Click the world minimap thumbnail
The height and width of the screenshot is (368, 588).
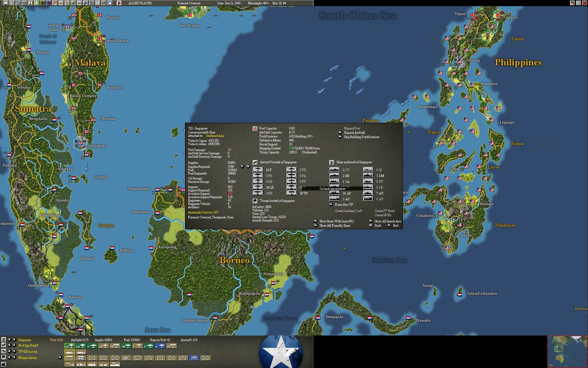[x=567, y=351]
